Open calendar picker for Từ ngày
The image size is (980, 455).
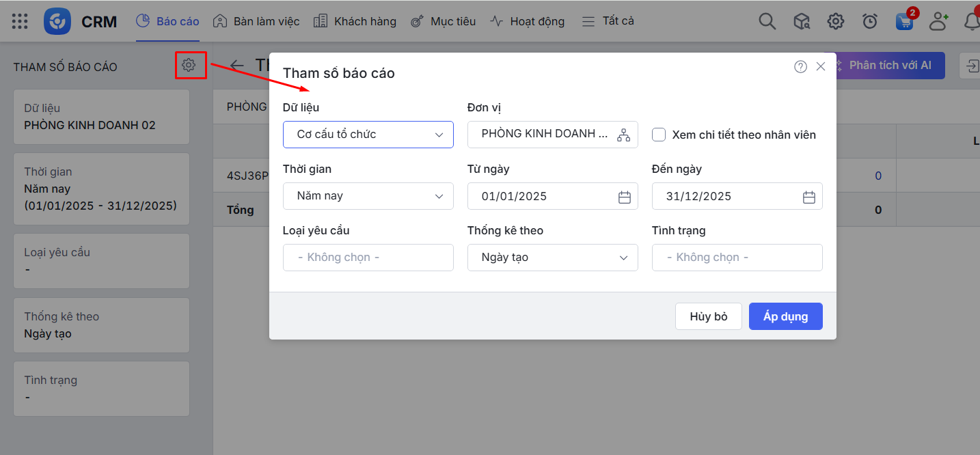point(624,197)
